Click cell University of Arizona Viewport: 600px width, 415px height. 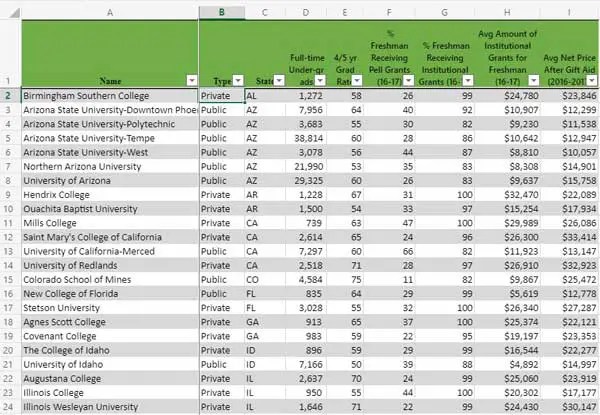tap(110, 181)
